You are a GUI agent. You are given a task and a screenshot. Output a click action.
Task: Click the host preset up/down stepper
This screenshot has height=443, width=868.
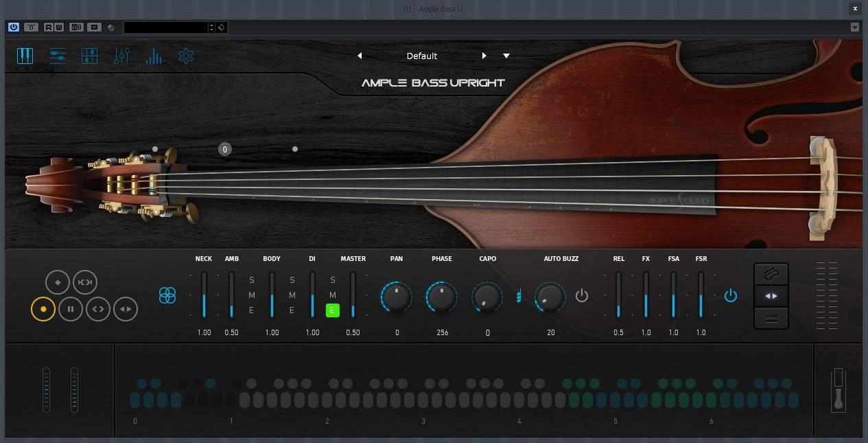(211, 27)
